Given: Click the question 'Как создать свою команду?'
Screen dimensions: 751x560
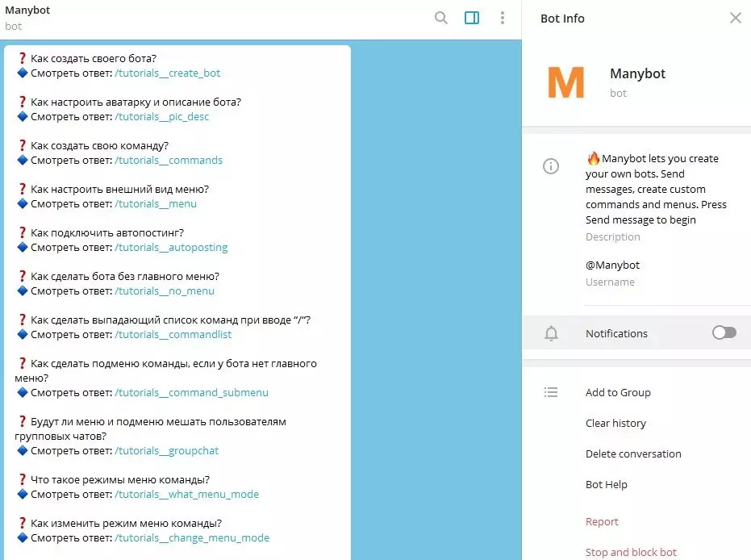Looking at the screenshot, I should pyautogui.click(x=100, y=145).
